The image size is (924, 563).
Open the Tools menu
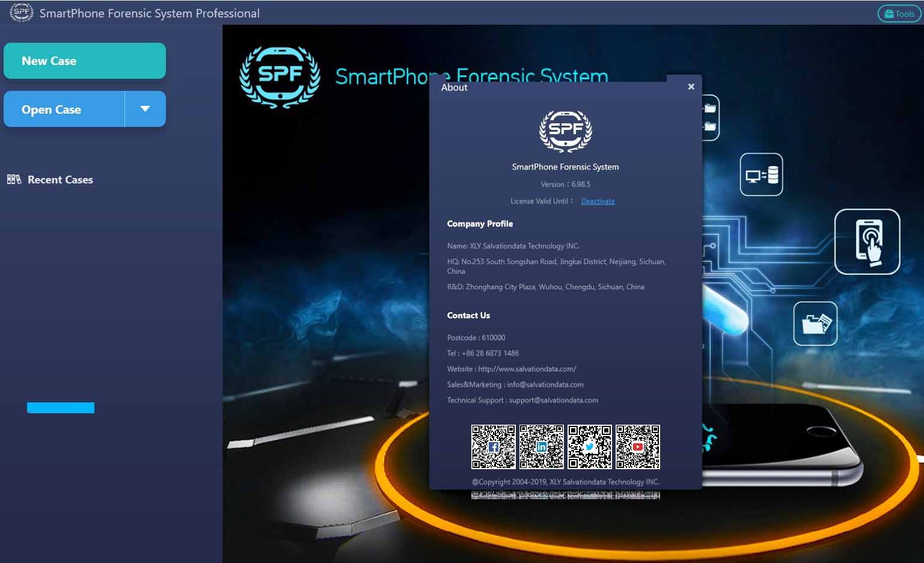(898, 13)
